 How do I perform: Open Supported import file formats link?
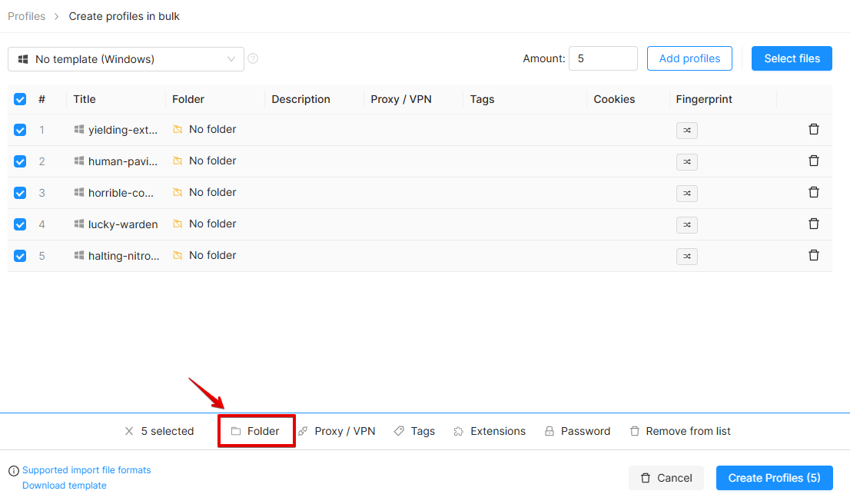pos(87,470)
